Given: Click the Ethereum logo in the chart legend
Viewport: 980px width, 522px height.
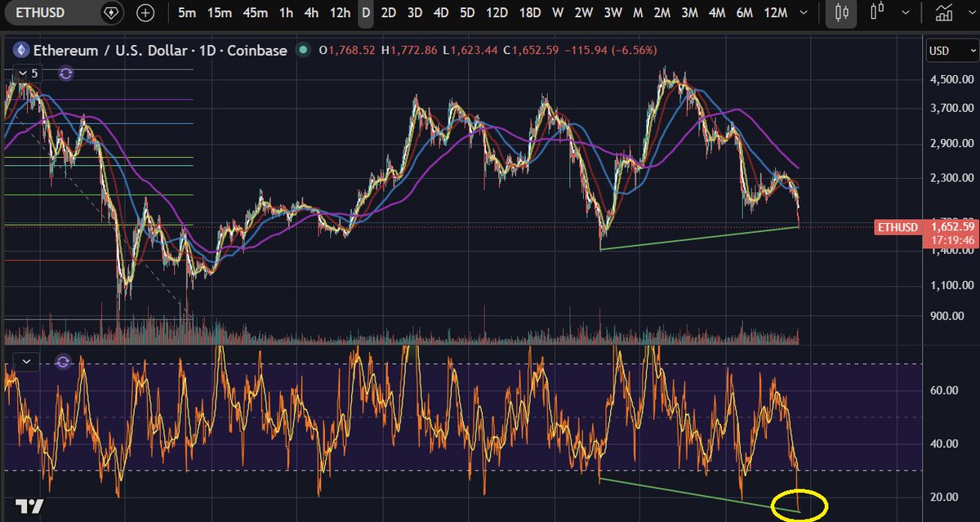Looking at the screenshot, I should coord(22,51).
